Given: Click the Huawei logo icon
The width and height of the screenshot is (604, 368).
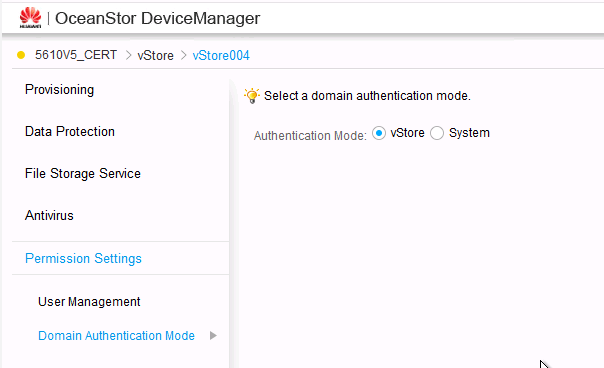Looking at the screenshot, I should [x=30, y=18].
